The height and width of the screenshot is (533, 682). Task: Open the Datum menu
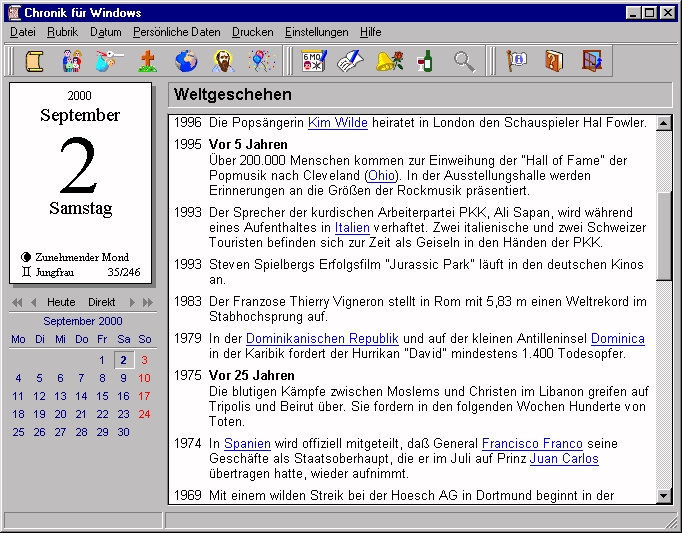click(x=106, y=32)
